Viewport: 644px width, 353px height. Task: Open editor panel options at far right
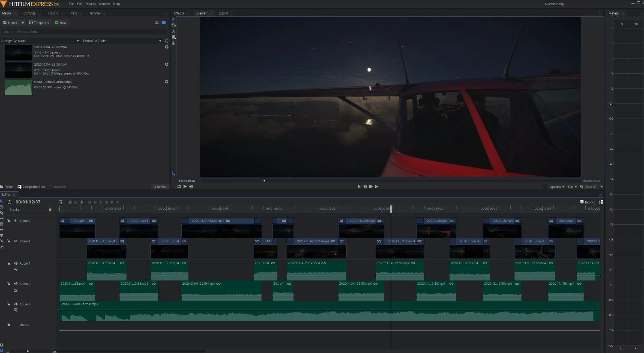601,202
